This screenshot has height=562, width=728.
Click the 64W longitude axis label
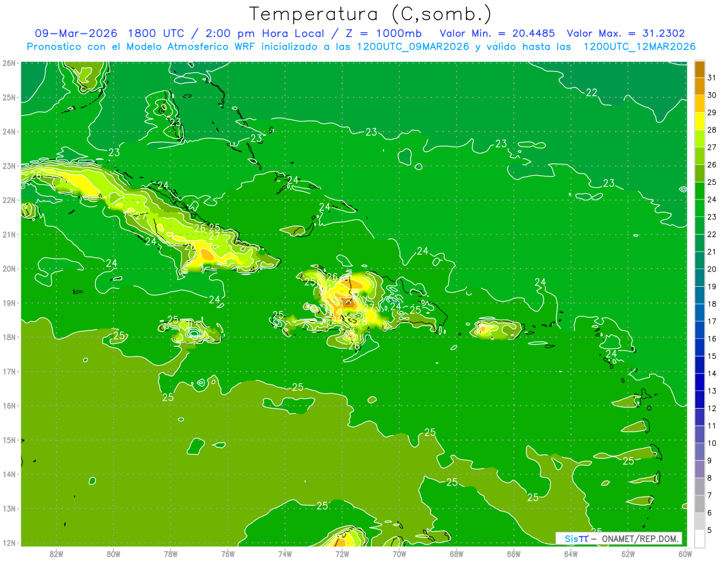coord(570,554)
